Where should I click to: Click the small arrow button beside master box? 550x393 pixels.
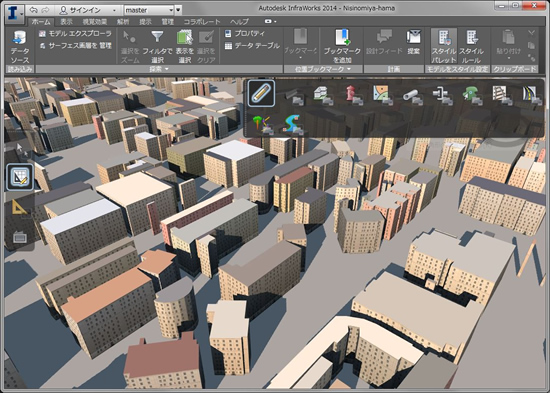pos(178,10)
